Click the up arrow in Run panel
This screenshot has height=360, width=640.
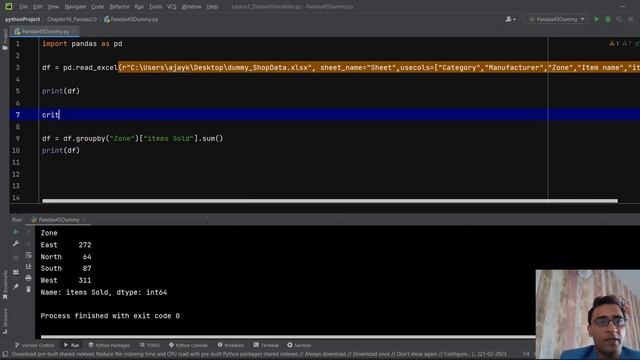(28, 232)
